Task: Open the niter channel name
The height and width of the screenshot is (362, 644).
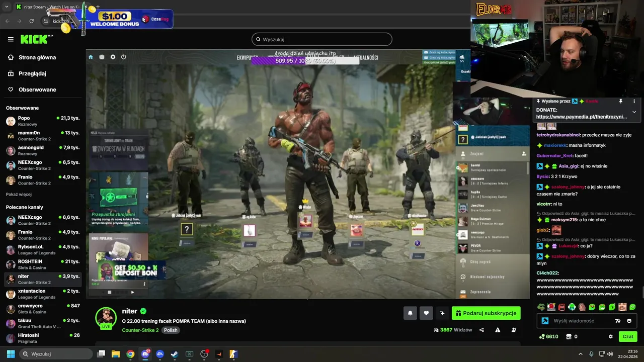Action: click(129, 311)
